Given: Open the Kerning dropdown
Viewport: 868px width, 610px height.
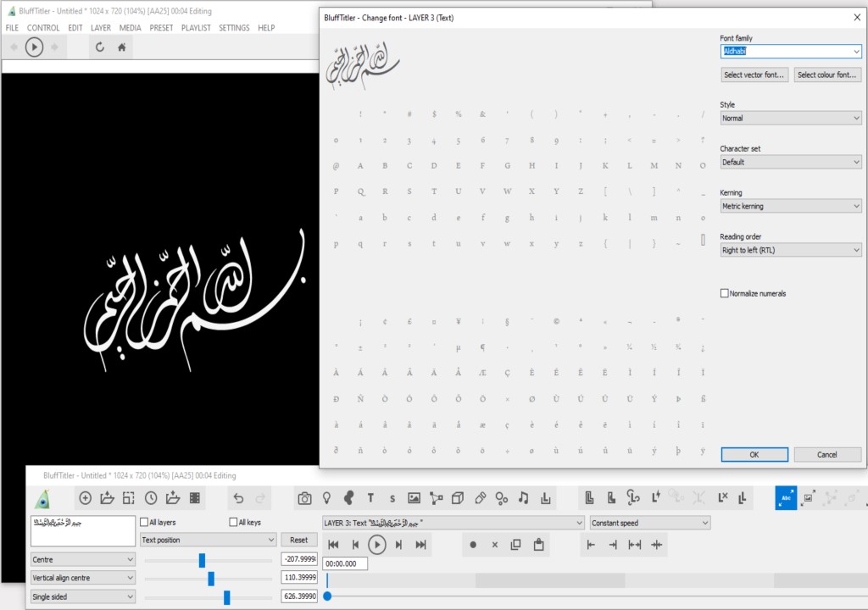Looking at the screenshot, I should pyautogui.click(x=791, y=206).
